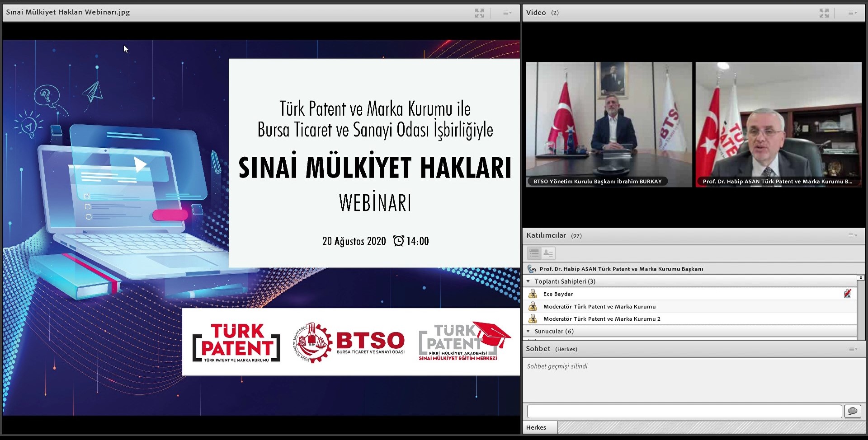Click the Sınai Mülkiyet Eğitim Merkezi logo
The image size is (868, 440).
tap(464, 342)
